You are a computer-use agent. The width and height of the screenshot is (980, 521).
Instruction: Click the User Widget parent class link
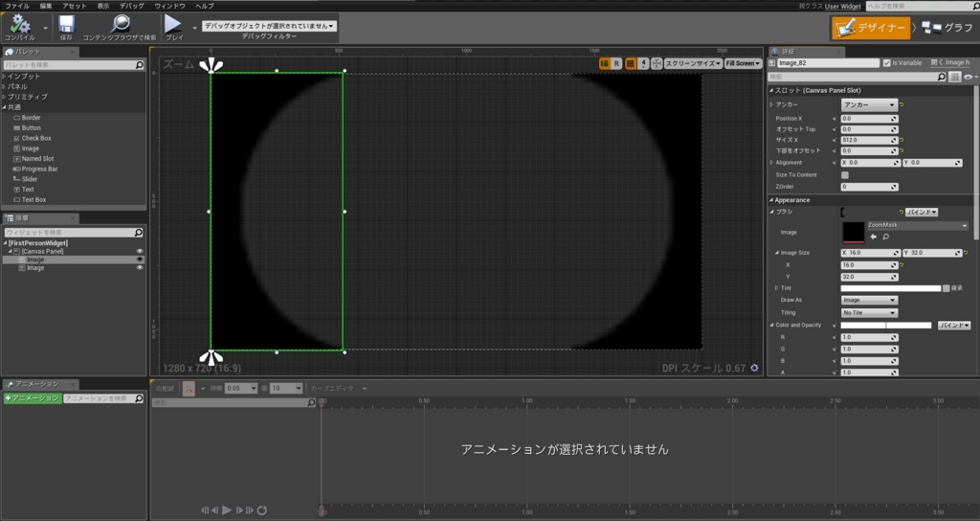pos(842,7)
